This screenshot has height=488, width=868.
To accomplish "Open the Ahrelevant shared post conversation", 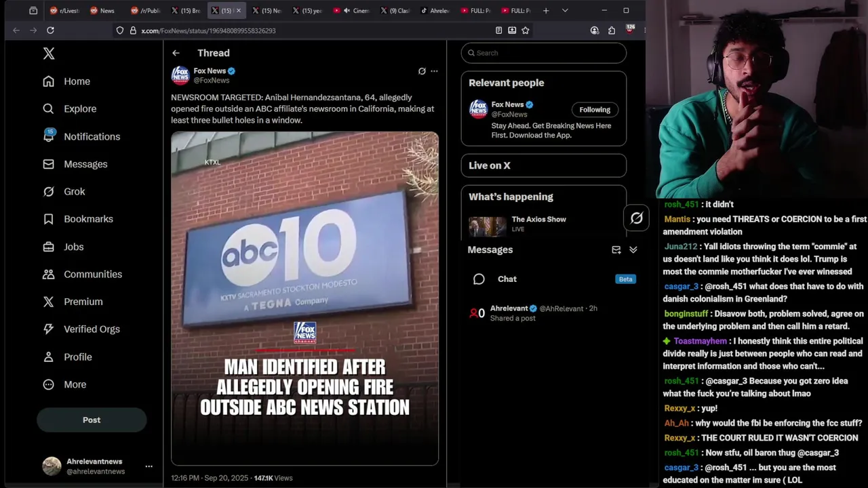I will [x=553, y=313].
